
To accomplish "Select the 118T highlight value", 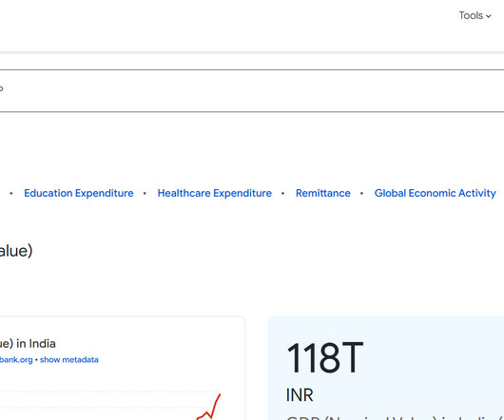I will pos(324,357).
